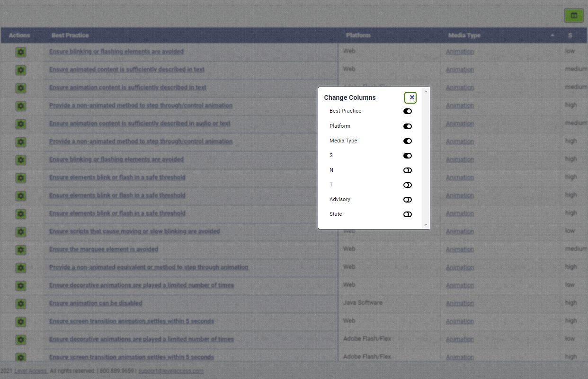Open the column chooser icon at top right
The image size is (588, 379).
coord(574,16)
